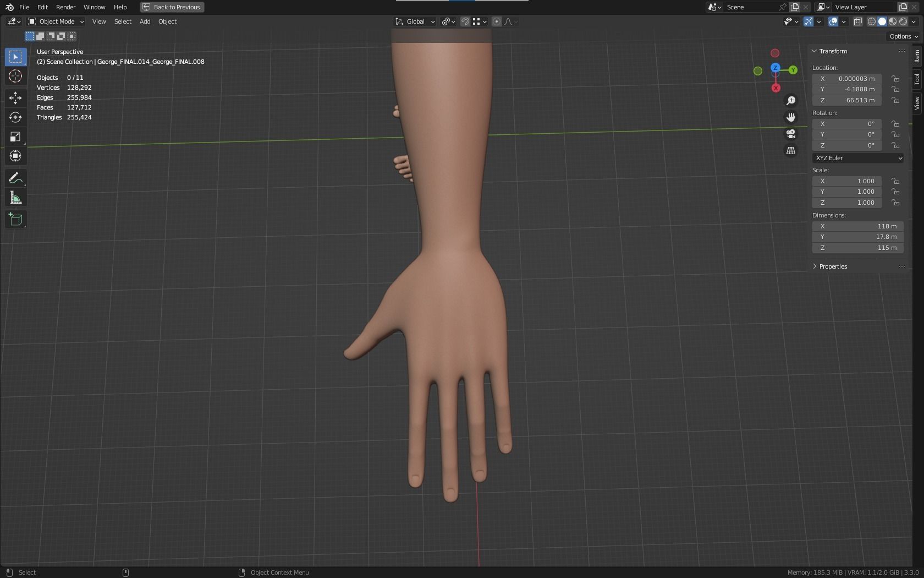Select wireframe viewport shading

pyautogui.click(x=872, y=21)
